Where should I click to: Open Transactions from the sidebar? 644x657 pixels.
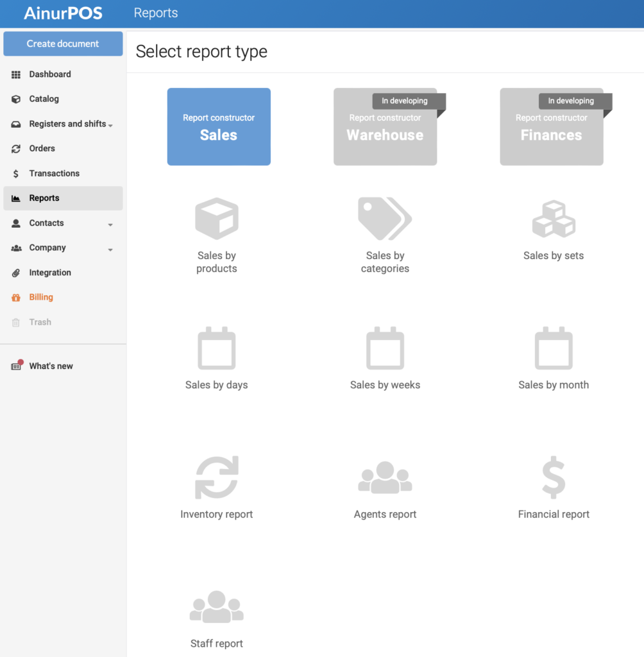[x=63, y=173]
